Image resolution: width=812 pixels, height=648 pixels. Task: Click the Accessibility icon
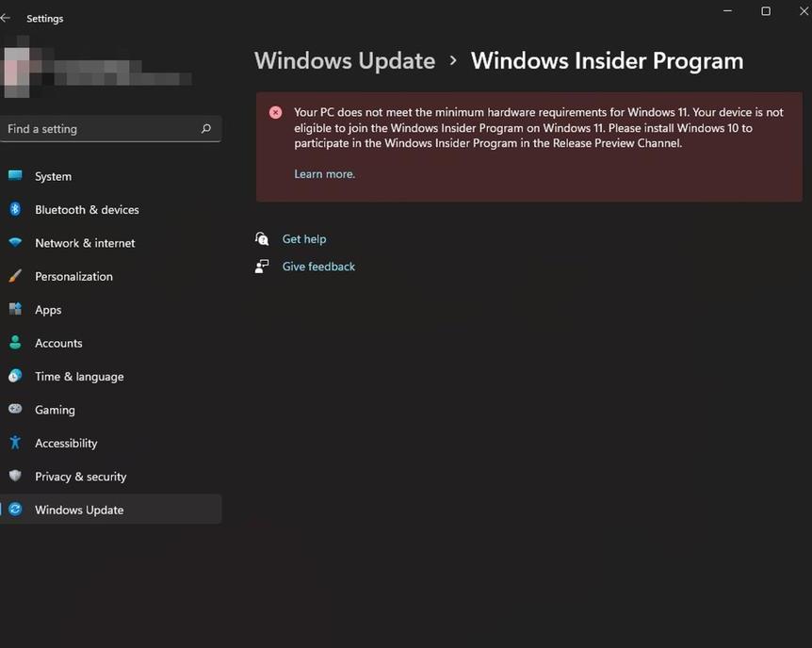(15, 443)
